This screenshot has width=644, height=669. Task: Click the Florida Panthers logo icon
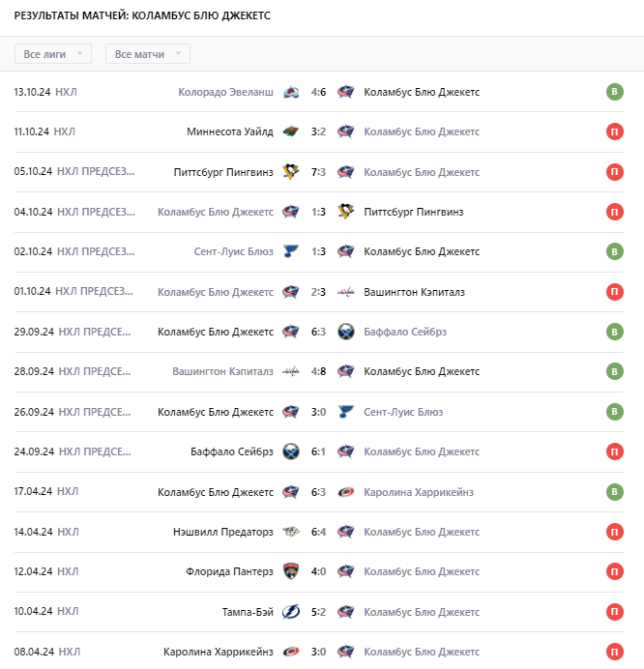point(291,571)
